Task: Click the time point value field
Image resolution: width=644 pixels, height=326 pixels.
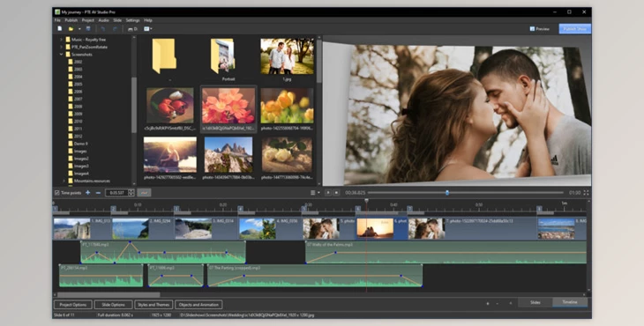Action: tap(117, 192)
